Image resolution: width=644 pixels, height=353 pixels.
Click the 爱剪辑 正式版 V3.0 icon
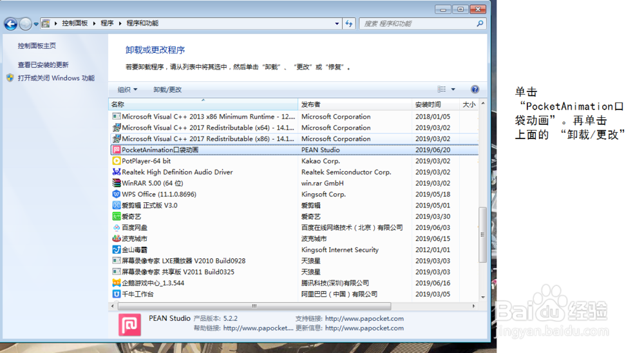117,205
